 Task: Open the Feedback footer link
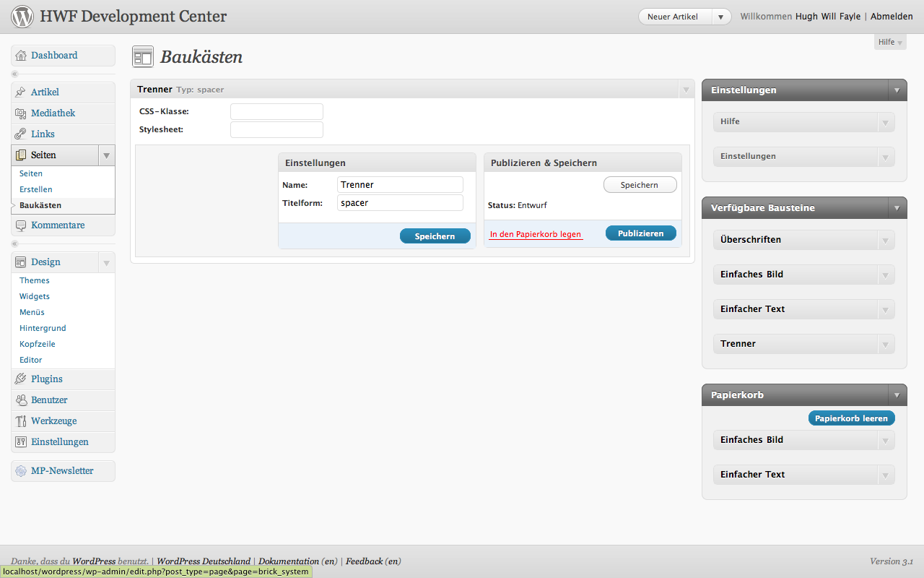(373, 561)
